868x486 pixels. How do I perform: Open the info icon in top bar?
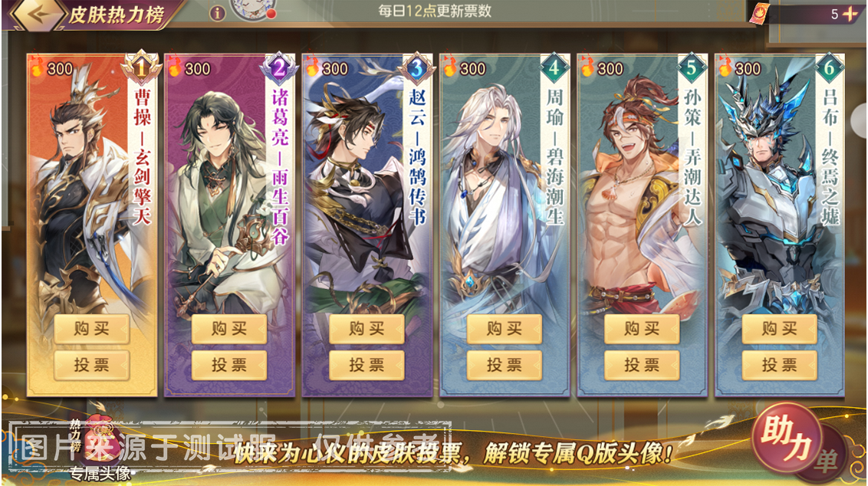tap(217, 13)
